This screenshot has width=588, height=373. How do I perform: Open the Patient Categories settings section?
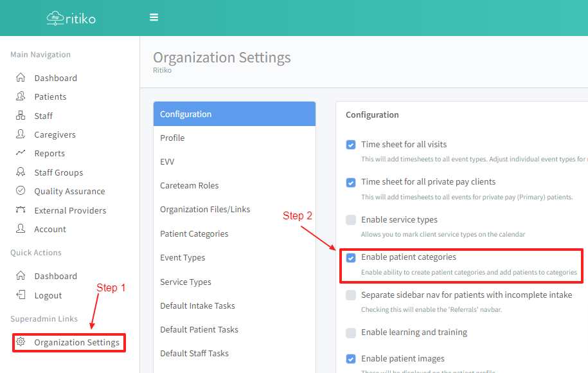pos(194,233)
